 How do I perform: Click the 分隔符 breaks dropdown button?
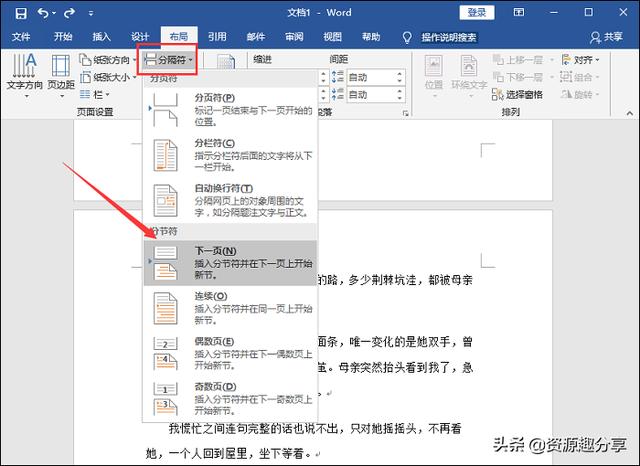(167, 60)
